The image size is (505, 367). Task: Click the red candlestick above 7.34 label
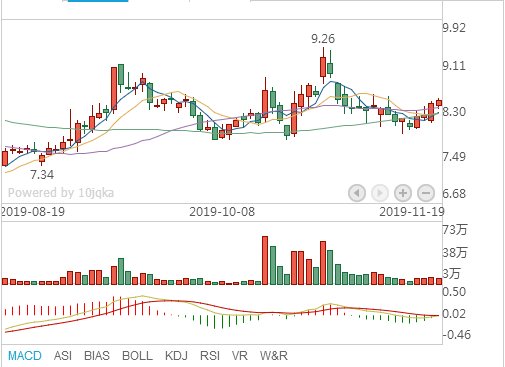pos(42,159)
